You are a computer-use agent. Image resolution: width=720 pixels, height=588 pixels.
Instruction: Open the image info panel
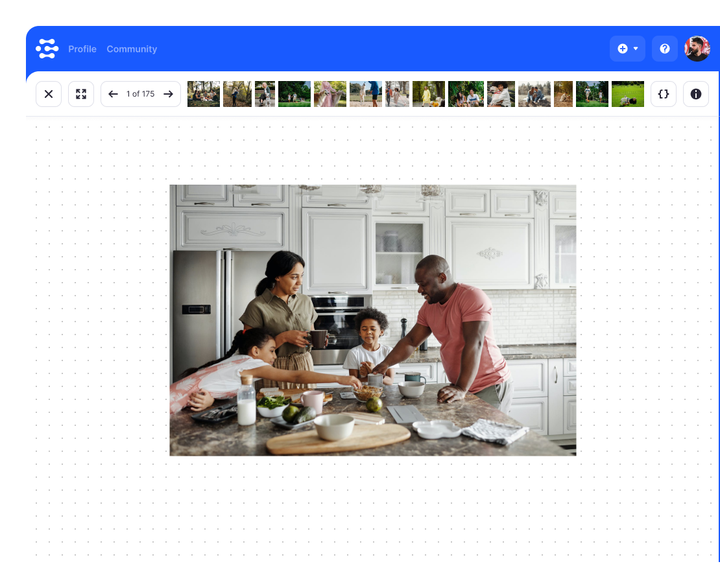[695, 94]
